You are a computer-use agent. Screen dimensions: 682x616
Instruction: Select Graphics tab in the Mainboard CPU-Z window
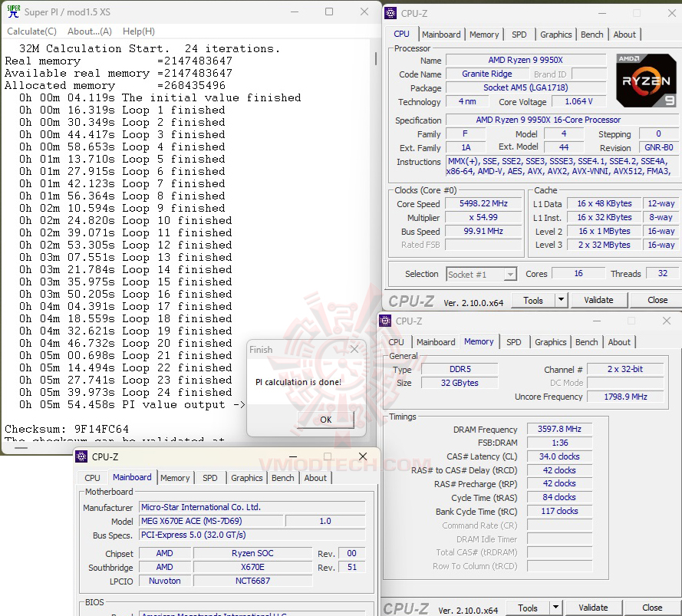coord(246,478)
